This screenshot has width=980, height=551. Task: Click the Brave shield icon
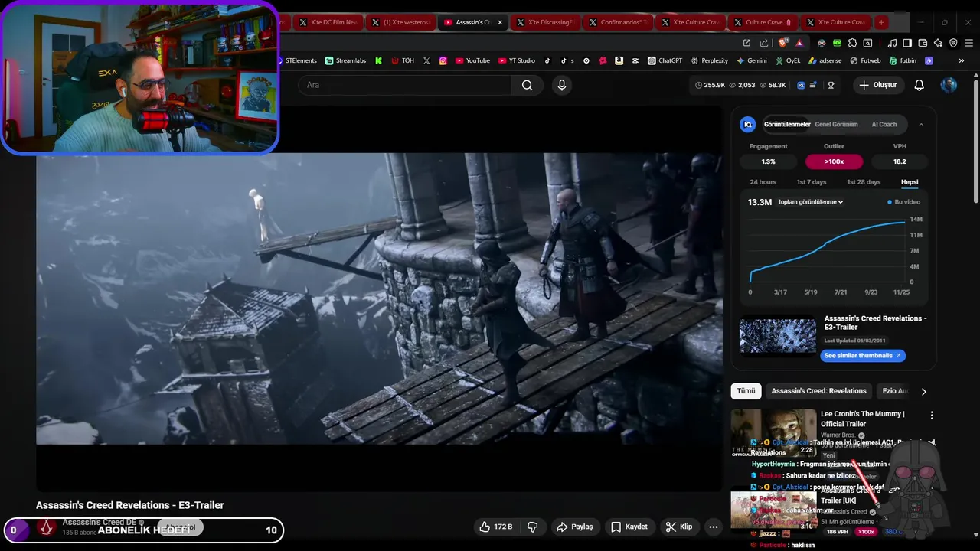(783, 43)
